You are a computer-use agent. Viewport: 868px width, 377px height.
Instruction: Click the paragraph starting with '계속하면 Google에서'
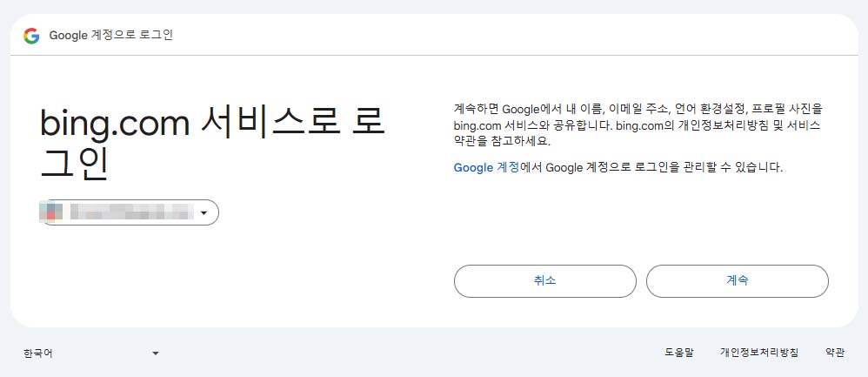point(637,125)
